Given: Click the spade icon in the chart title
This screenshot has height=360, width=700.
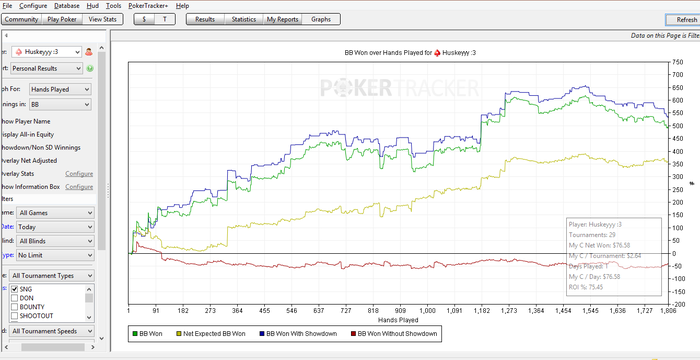Looking at the screenshot, I should click(438, 53).
